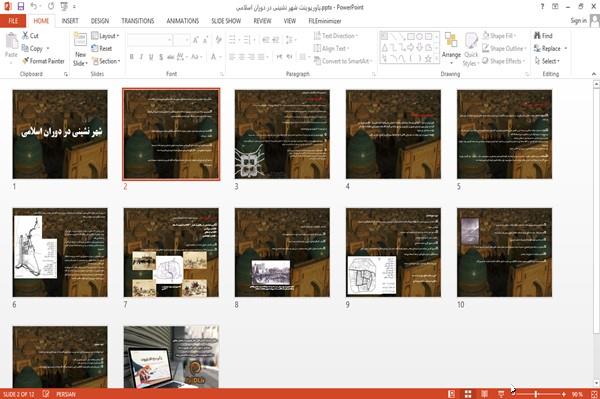Open the Align Text dropdown
Screen dimensions: 600x399
tap(331, 49)
